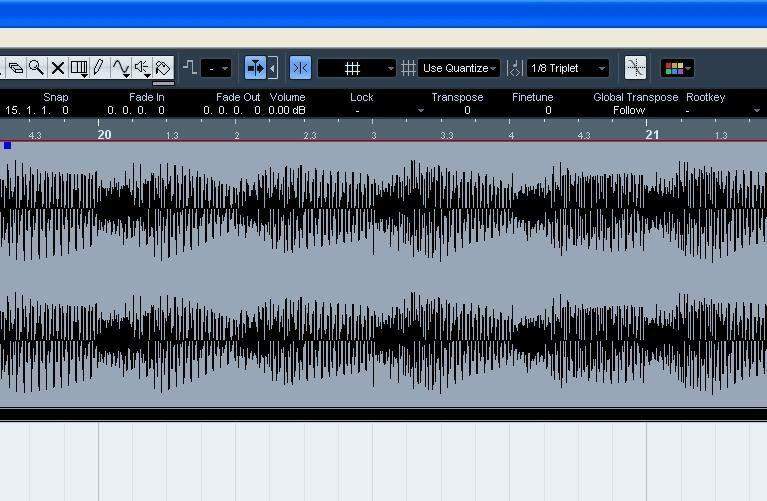Screen dimensions: 767x501
Task: Open the snap type grid dropdown
Action: [357, 68]
